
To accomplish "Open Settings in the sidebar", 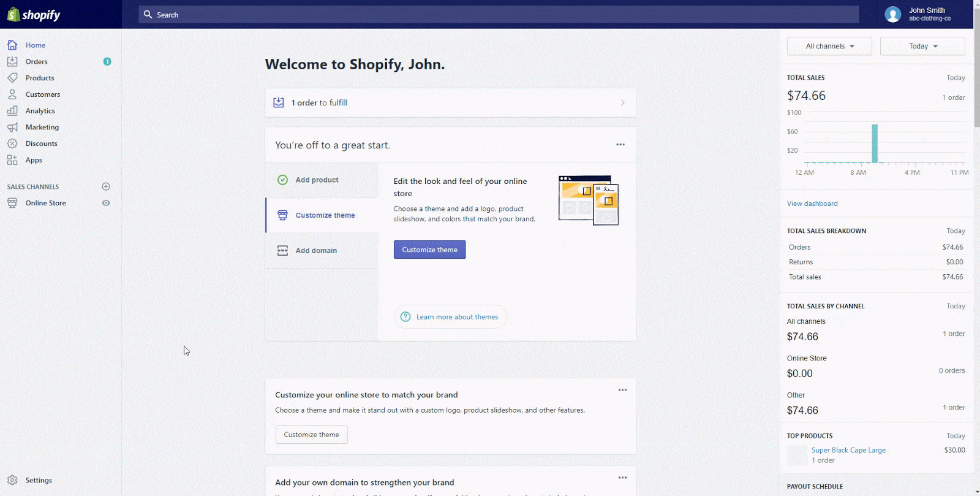I will pos(39,480).
